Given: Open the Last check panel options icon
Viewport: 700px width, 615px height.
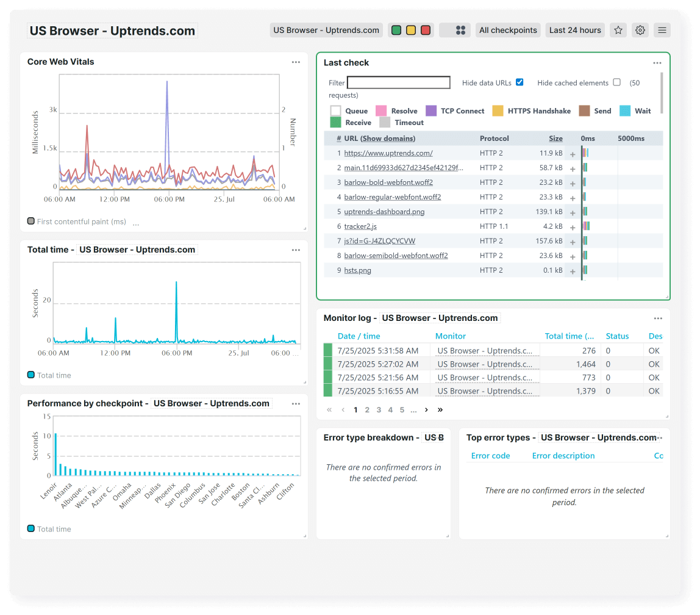Looking at the screenshot, I should click(x=657, y=62).
